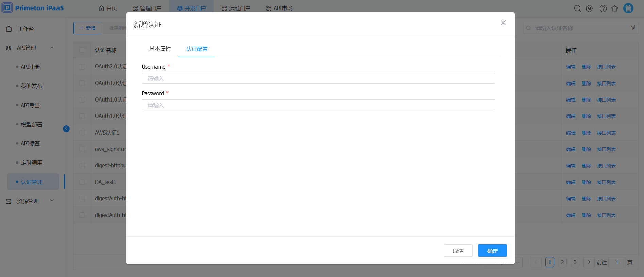Open the help question mark icon

click(x=603, y=9)
